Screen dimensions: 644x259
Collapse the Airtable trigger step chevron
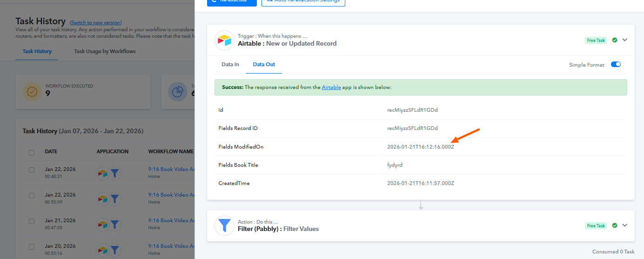point(625,40)
